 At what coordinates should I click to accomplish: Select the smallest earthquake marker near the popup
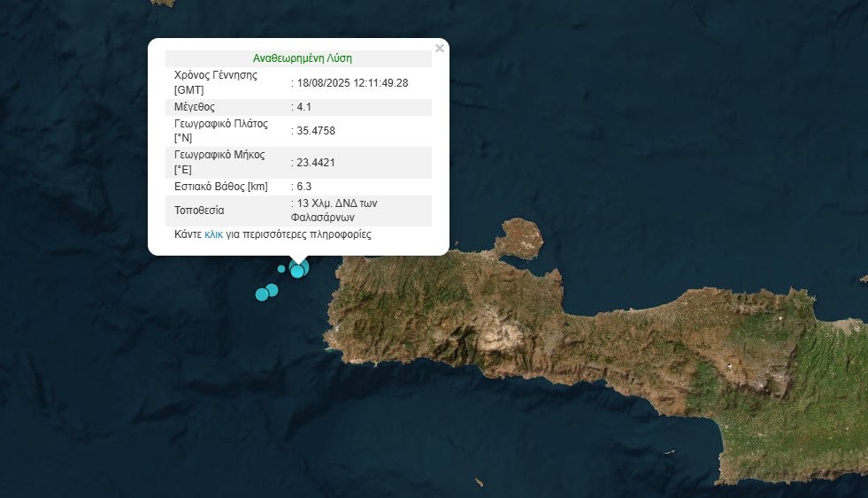[281, 269]
